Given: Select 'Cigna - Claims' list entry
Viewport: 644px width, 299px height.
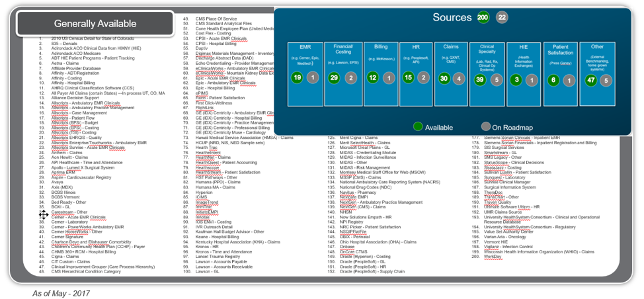Looking at the screenshot, I should coord(65,256).
